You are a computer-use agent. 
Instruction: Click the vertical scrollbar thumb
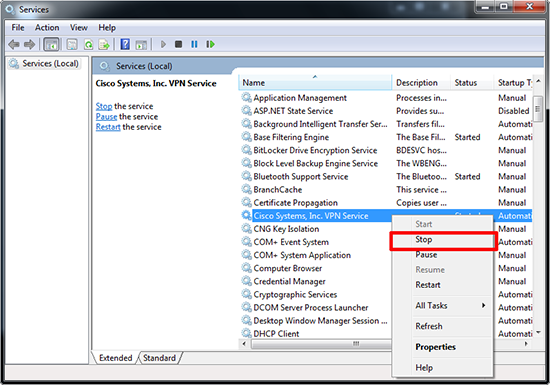tap(538, 109)
